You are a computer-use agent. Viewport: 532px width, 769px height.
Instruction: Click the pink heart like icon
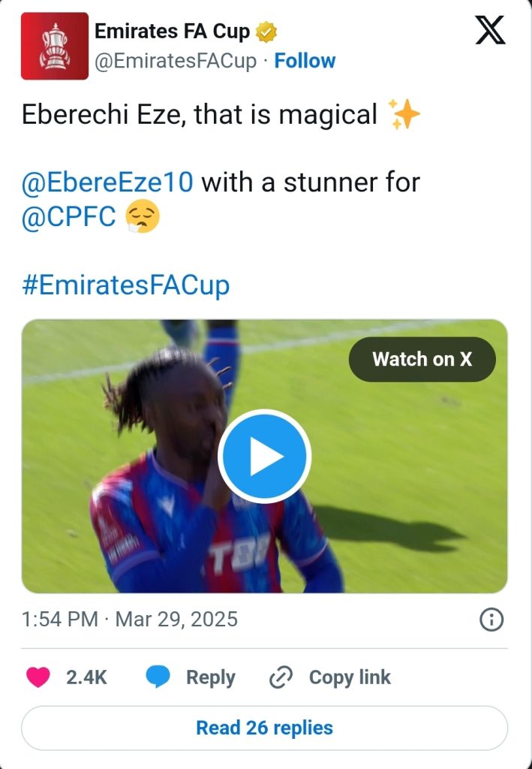pyautogui.click(x=38, y=677)
